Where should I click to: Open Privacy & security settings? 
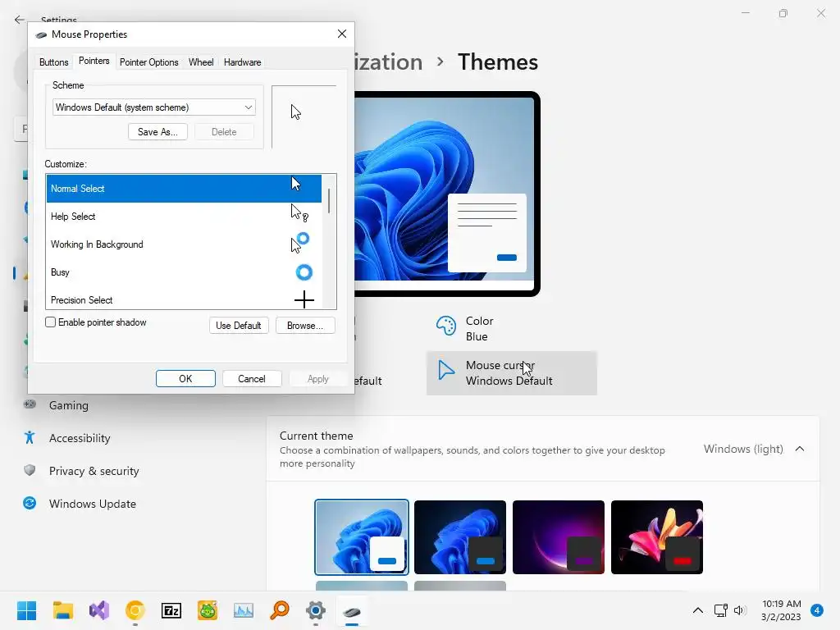(94, 471)
